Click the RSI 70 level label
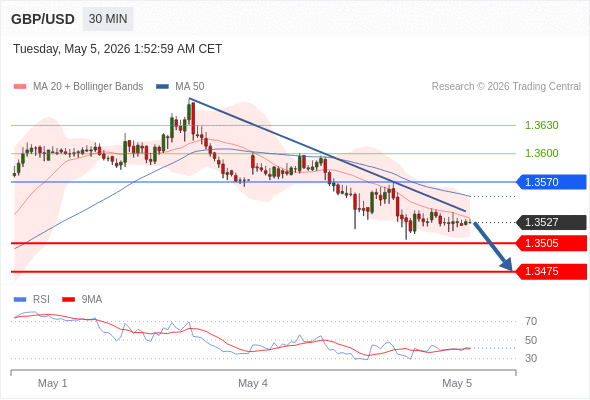 click(531, 321)
